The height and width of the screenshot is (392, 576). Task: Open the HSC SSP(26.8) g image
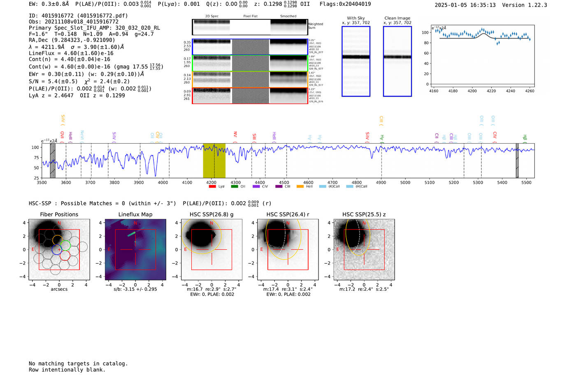click(x=211, y=250)
